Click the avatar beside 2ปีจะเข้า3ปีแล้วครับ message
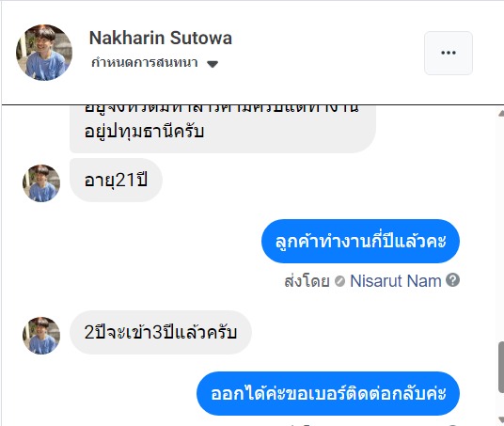Image resolution: width=504 pixels, height=426 pixels. (41, 336)
